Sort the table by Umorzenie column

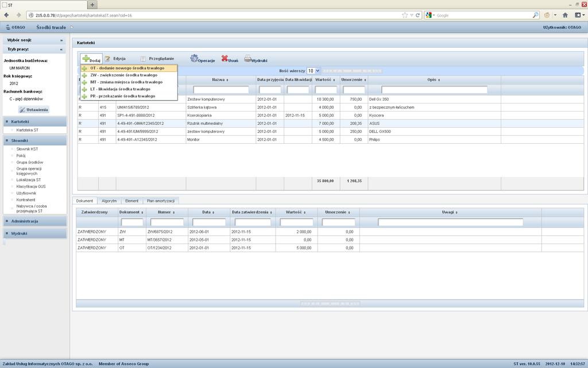click(354, 80)
